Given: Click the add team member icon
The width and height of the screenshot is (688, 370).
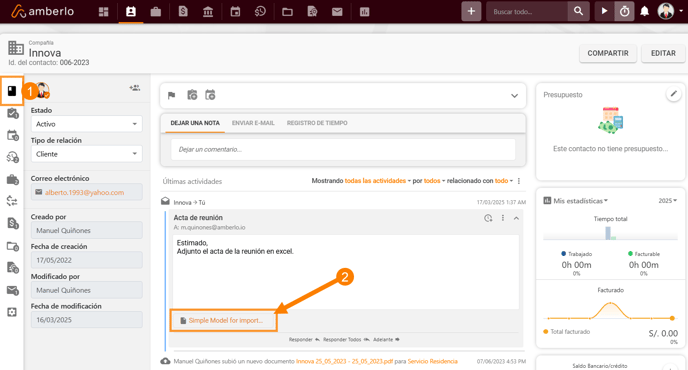Looking at the screenshot, I should tap(135, 88).
